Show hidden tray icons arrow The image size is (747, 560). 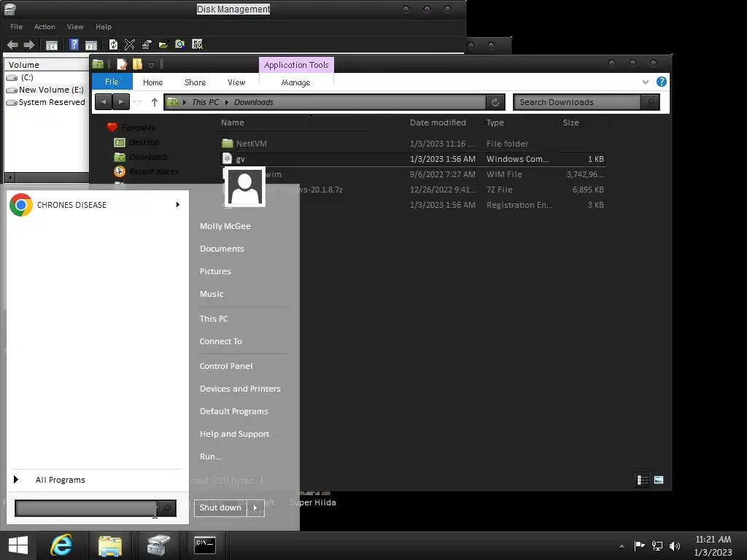[x=622, y=546]
